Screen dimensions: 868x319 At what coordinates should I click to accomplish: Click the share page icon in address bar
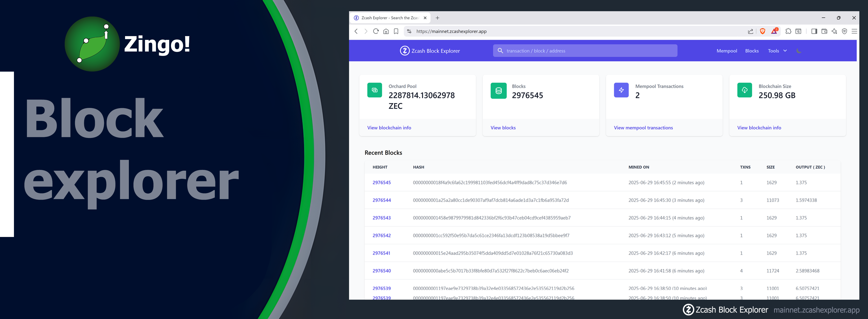751,31
